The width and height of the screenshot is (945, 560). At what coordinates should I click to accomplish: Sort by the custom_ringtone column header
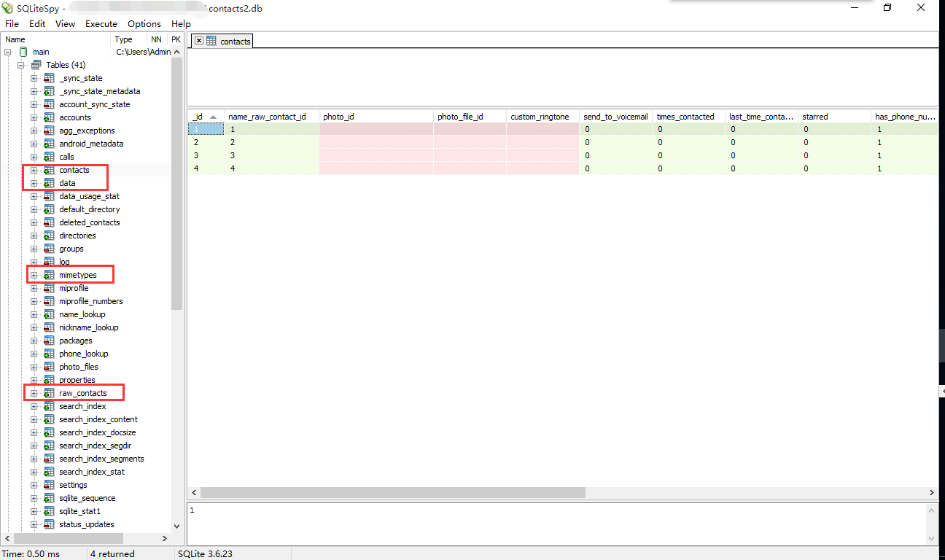click(542, 117)
